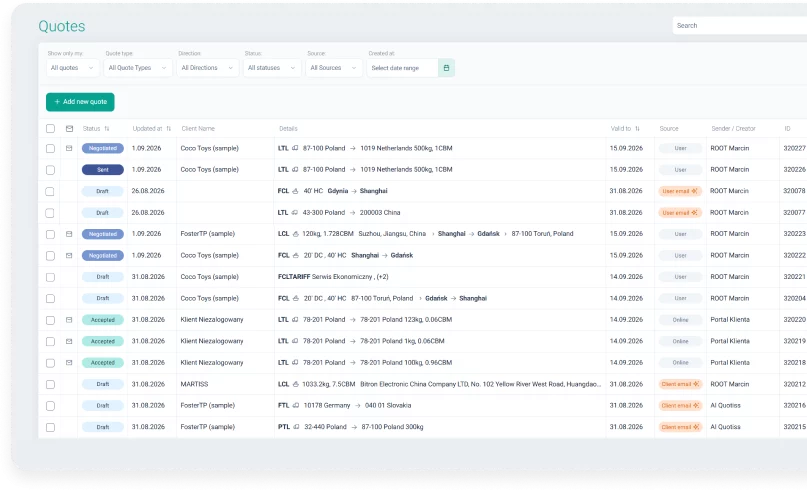Open the All Directions dropdown

pyautogui.click(x=208, y=68)
